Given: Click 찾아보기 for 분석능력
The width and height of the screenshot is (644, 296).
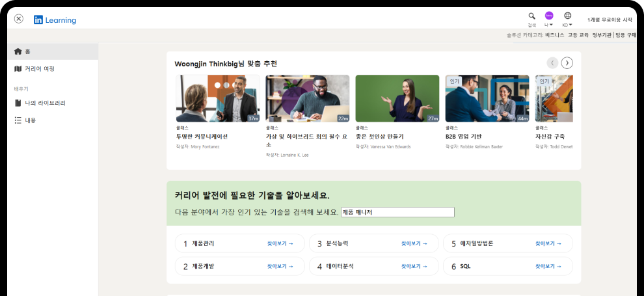Looking at the screenshot, I should point(414,243).
